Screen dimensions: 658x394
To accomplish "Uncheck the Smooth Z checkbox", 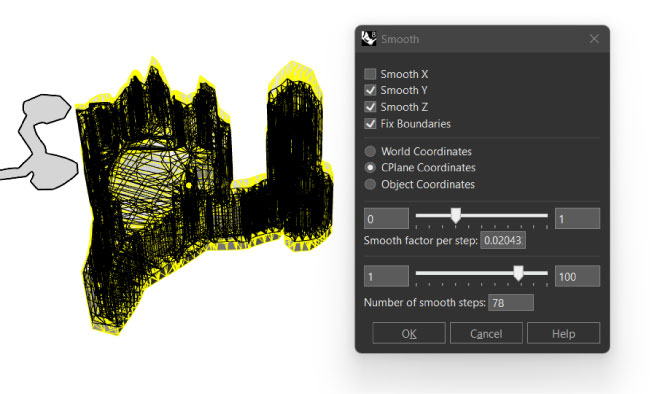I will coord(370,107).
